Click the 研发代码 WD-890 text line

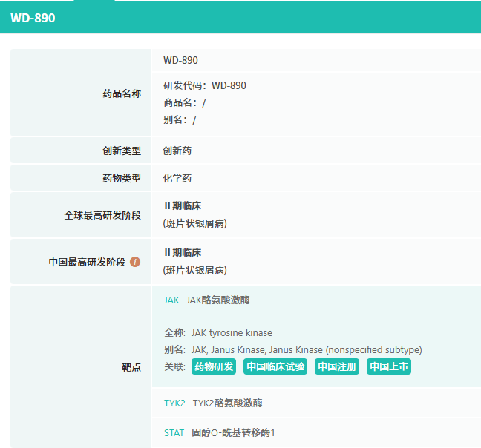click(x=205, y=85)
